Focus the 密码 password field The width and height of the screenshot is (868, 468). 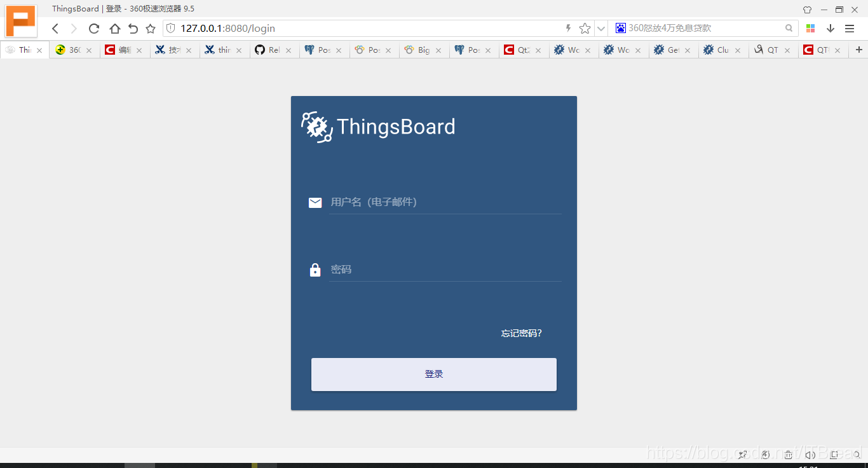[x=445, y=270]
